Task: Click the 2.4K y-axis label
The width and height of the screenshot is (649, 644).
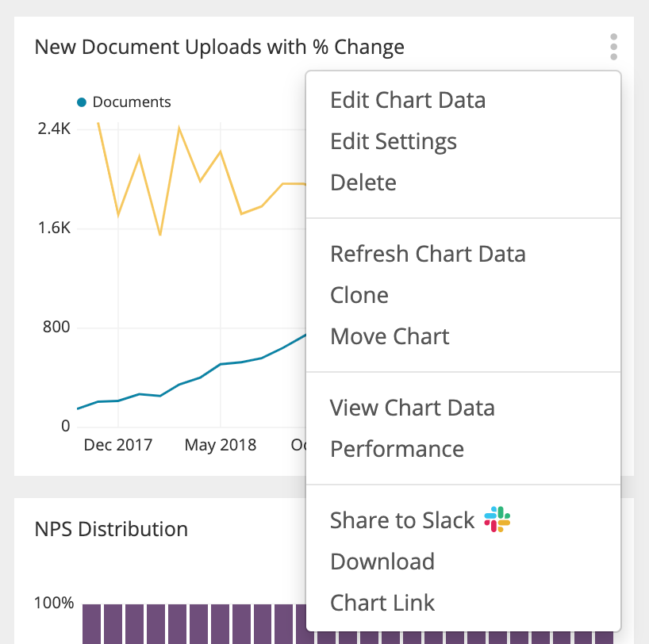Action: [x=54, y=129]
